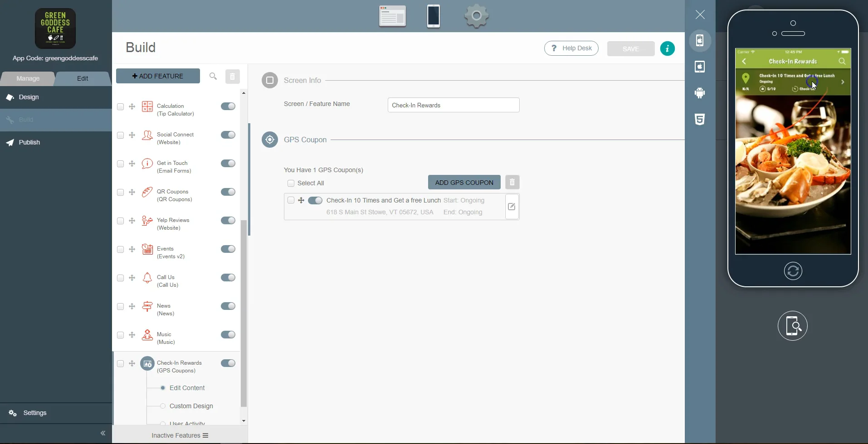Click inside the Screen/Feature Name field

(454, 105)
